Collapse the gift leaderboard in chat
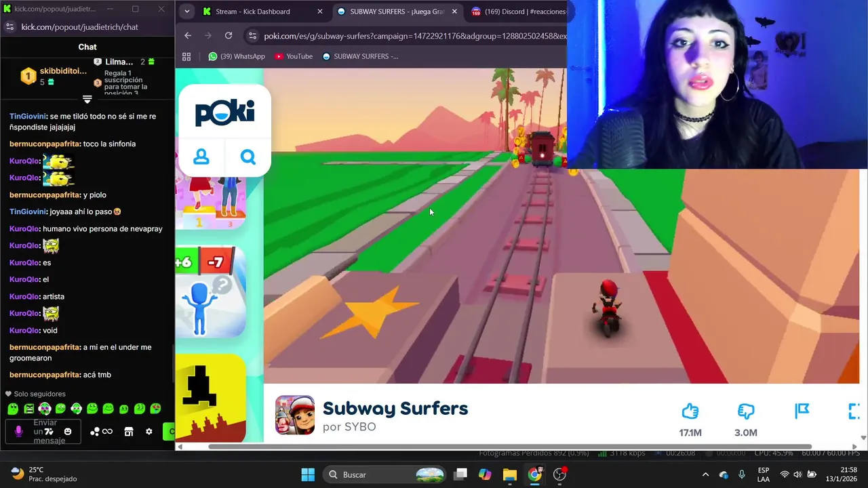The height and width of the screenshot is (488, 868). [87, 99]
